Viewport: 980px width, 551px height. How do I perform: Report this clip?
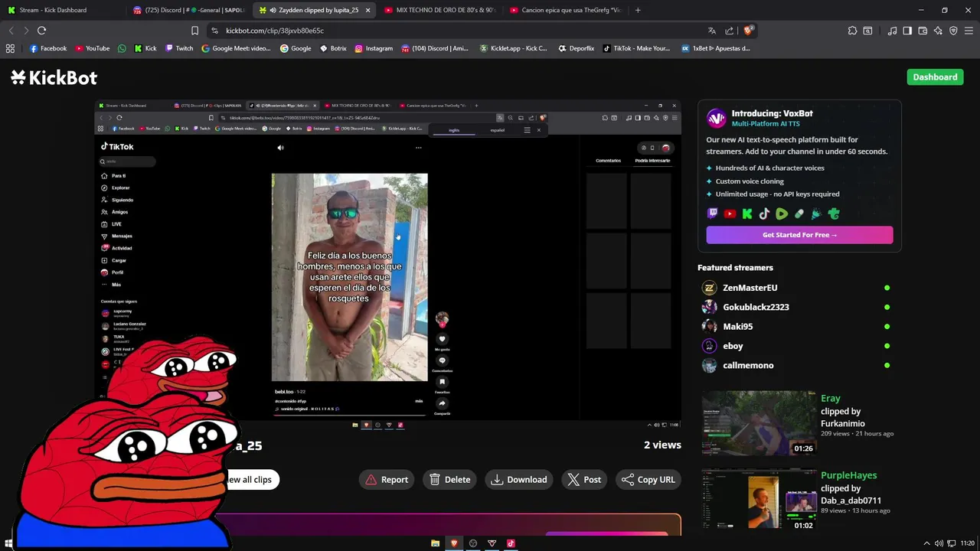387,480
